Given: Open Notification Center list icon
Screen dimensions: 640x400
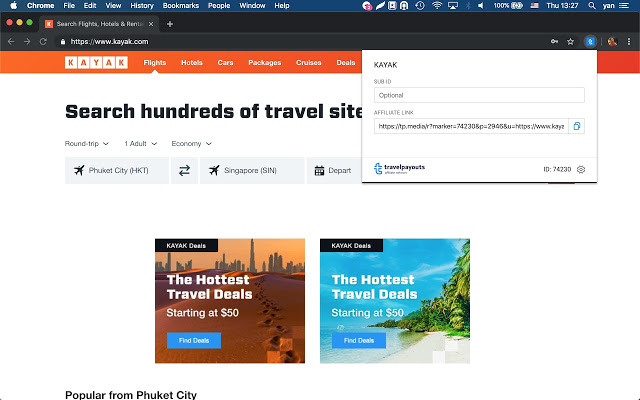Looking at the screenshot, I should click(x=624, y=5).
